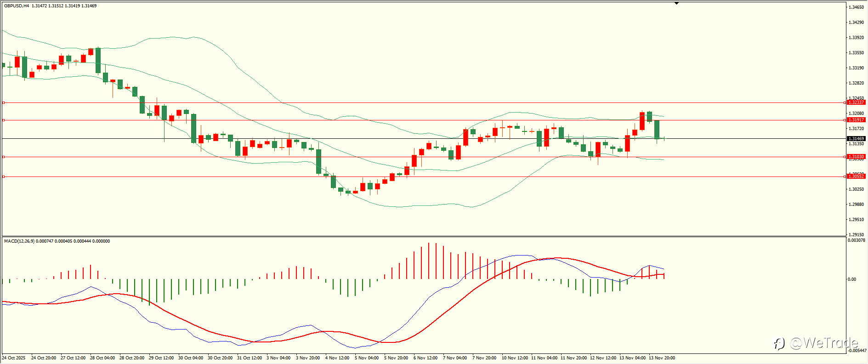Click the 30 Oct 04:00 time label
868x364 pixels.
point(191,358)
